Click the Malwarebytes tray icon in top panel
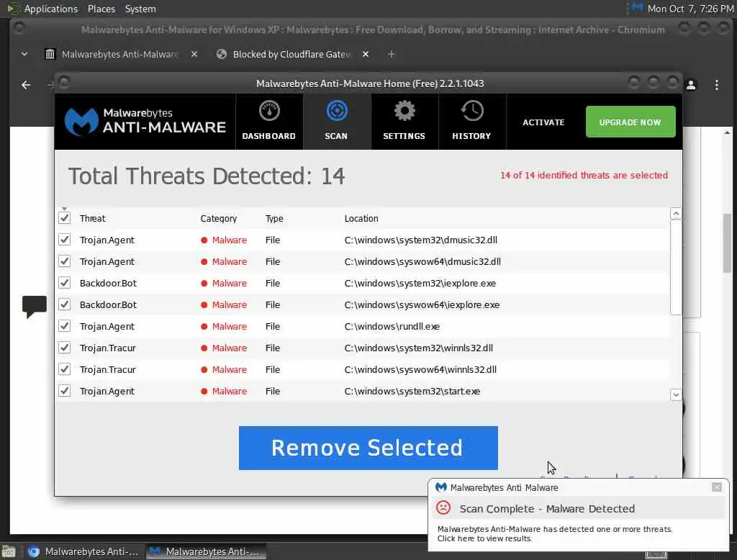The width and height of the screenshot is (737, 560). (638, 7)
